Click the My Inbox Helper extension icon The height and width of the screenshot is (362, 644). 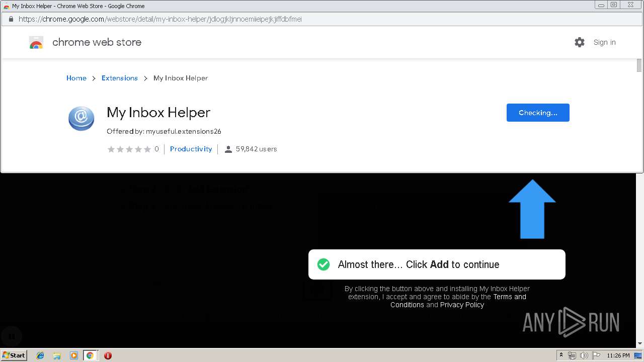(81, 118)
